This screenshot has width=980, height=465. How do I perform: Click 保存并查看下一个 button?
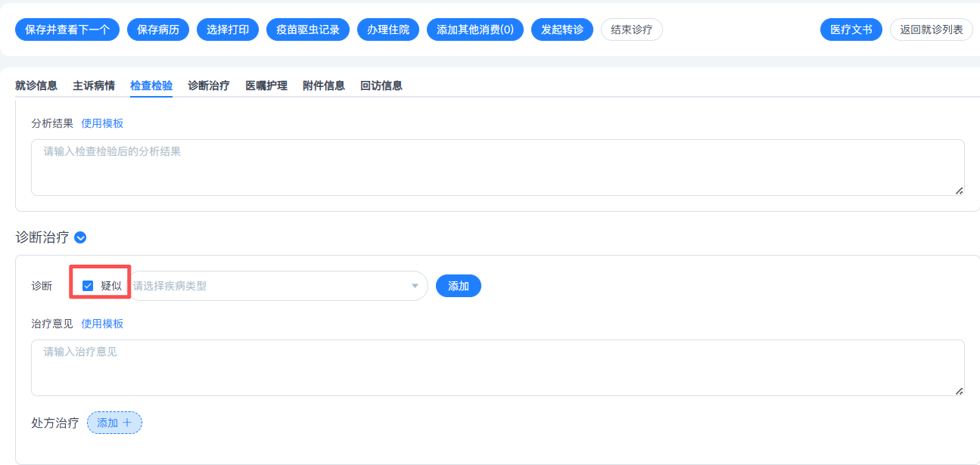click(67, 29)
